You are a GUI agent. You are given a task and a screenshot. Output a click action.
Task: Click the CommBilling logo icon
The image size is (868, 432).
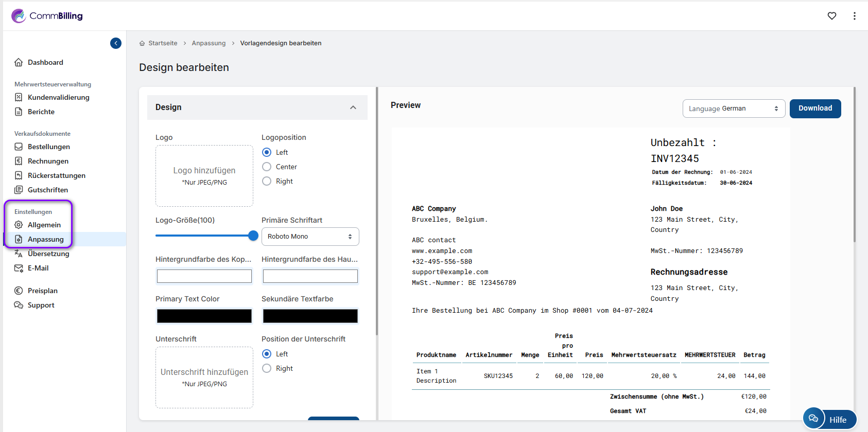point(19,16)
